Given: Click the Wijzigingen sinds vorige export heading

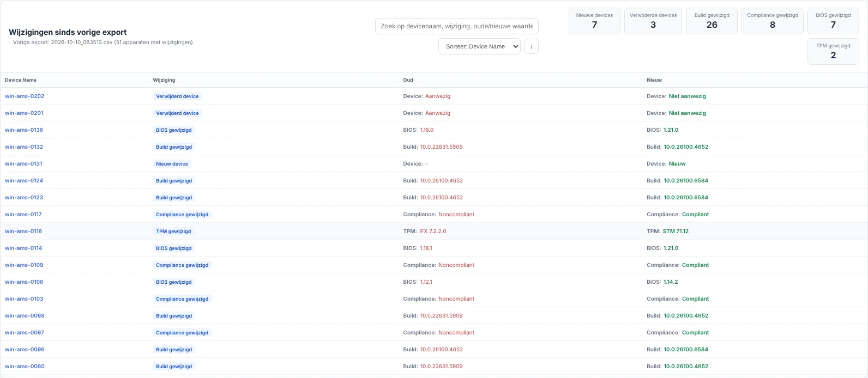Looking at the screenshot, I should coord(68,32).
